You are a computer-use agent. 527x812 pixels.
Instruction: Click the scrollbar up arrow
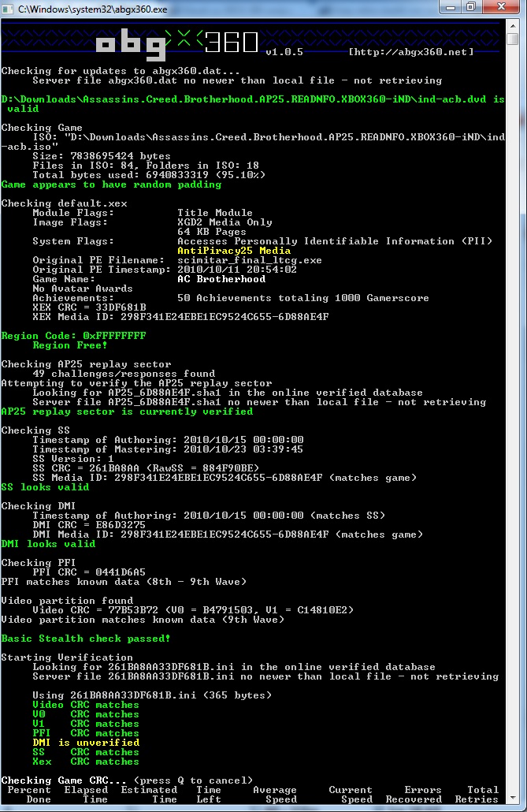pyautogui.click(x=513, y=25)
